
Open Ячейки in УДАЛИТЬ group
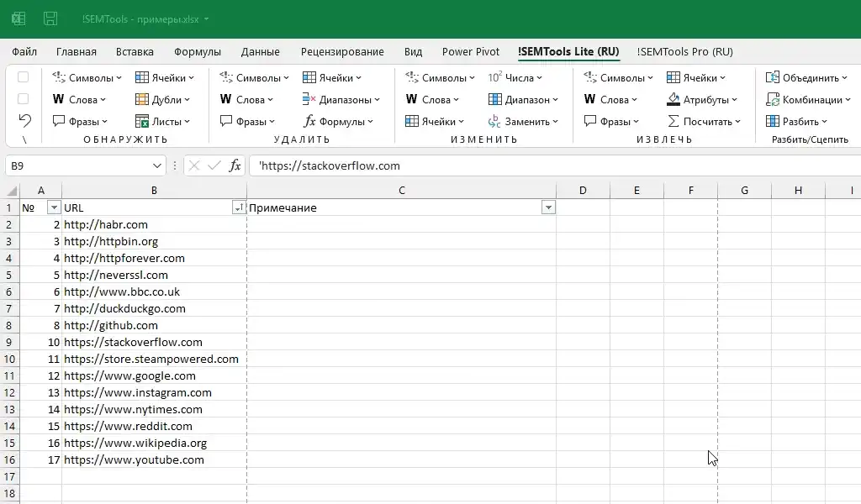(332, 78)
